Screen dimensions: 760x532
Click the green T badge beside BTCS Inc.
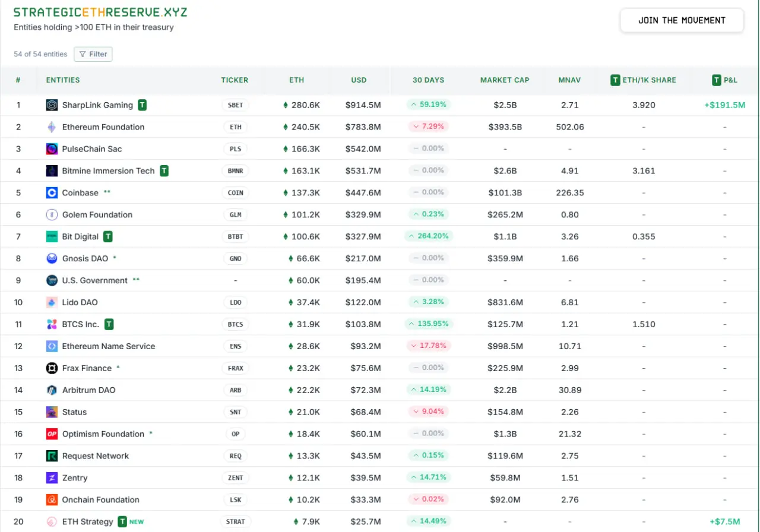click(109, 325)
